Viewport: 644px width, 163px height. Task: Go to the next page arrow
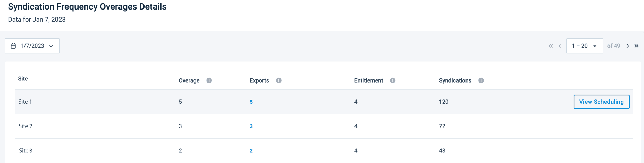tap(628, 46)
